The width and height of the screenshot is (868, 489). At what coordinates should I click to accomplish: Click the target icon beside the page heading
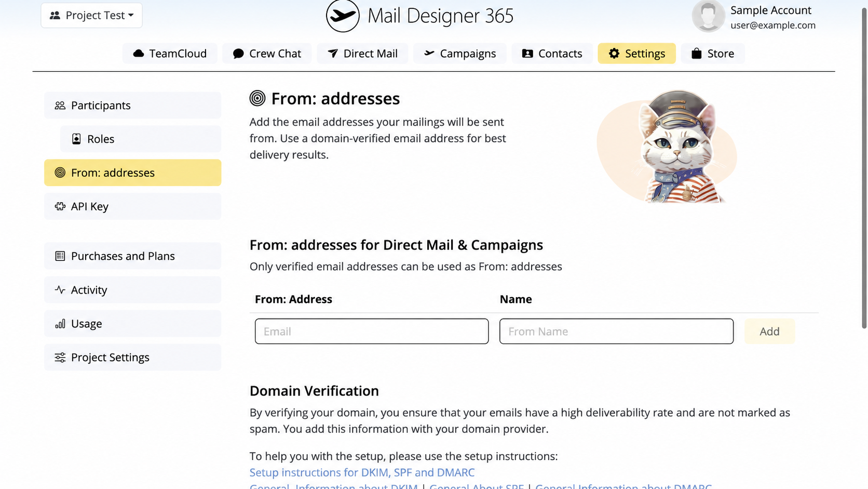[257, 98]
